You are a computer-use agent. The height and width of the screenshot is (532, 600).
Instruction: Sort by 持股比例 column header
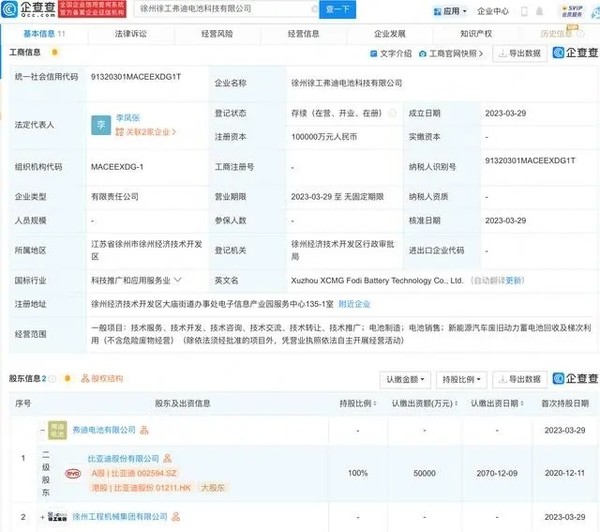[x=353, y=402]
